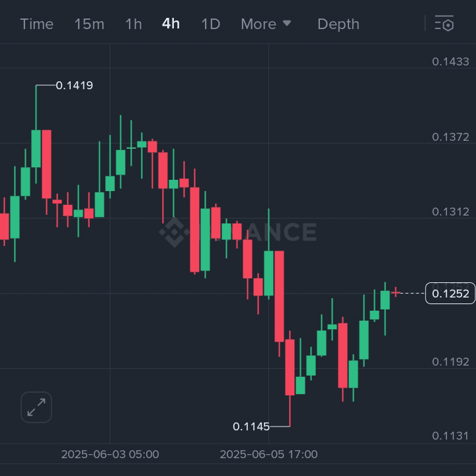Image resolution: width=476 pixels, height=476 pixels.
Task: Click the 0.1433 price axis label
Action: click(450, 61)
